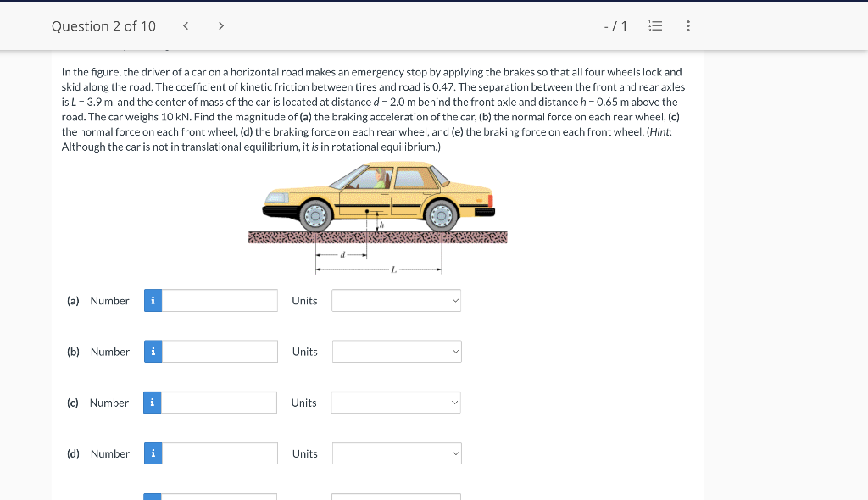Click inside part (b) Number field
The height and width of the screenshot is (500, 868).
[x=219, y=351]
